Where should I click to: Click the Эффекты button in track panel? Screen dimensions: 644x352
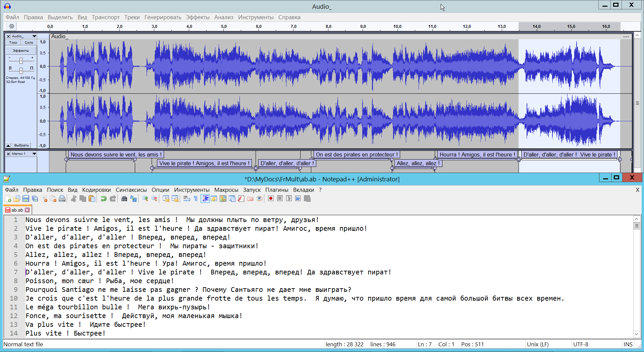coord(21,51)
